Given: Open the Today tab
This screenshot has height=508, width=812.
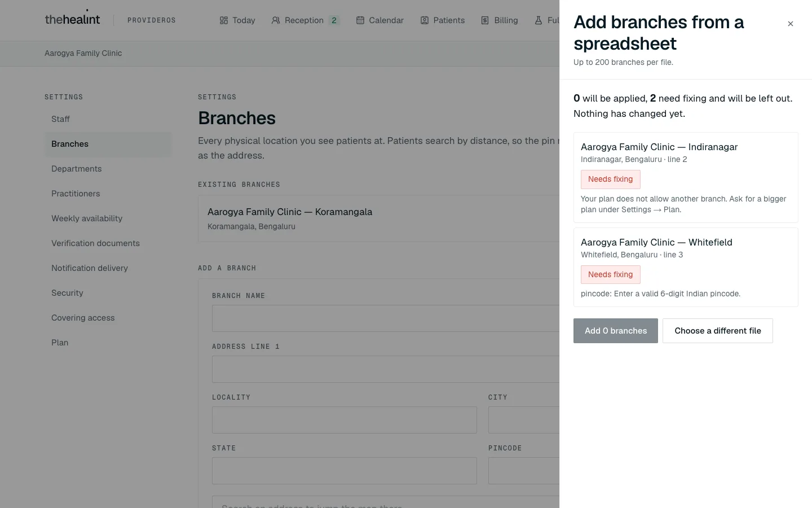Looking at the screenshot, I should [237, 20].
